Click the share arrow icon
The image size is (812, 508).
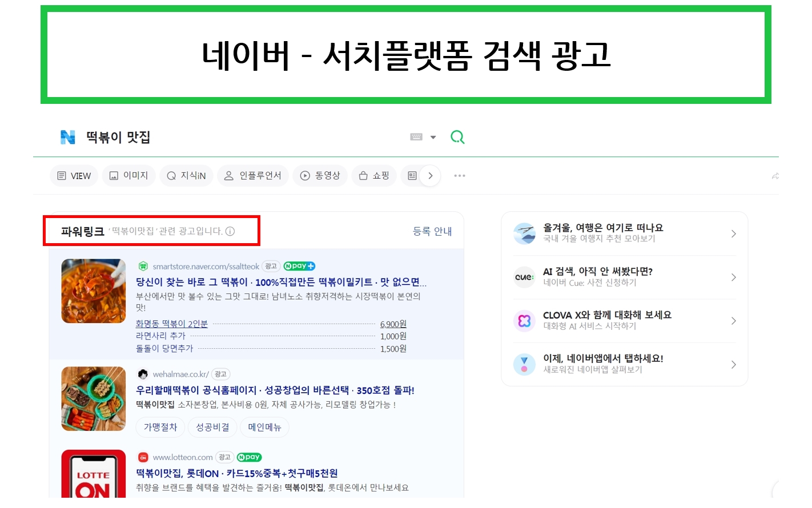[775, 176]
